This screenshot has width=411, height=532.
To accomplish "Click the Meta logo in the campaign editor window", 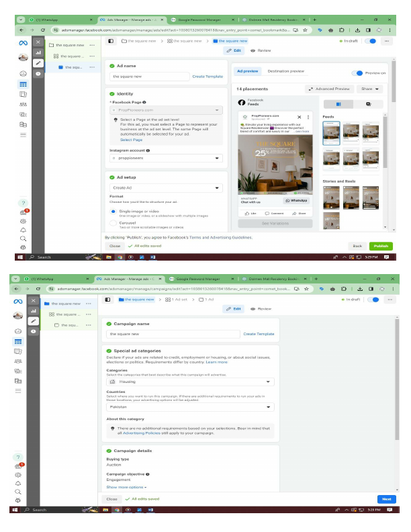I will (18, 302).
